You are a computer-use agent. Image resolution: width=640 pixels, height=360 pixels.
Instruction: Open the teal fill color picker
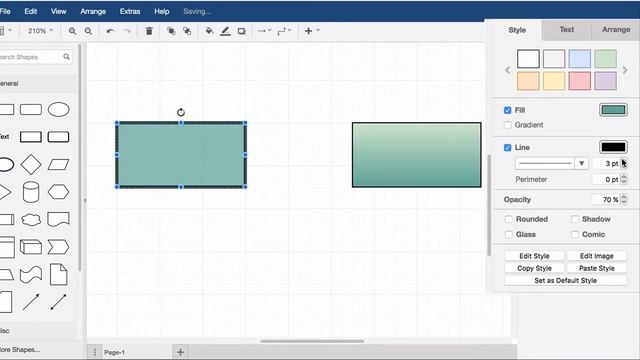pos(613,110)
